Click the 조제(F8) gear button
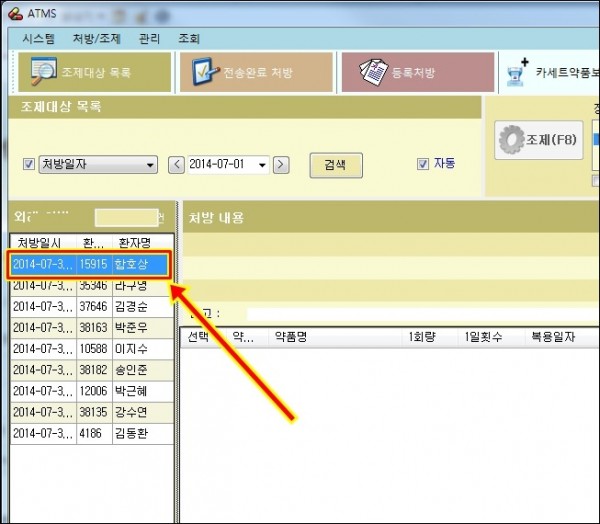600x524 pixels. tap(539, 141)
